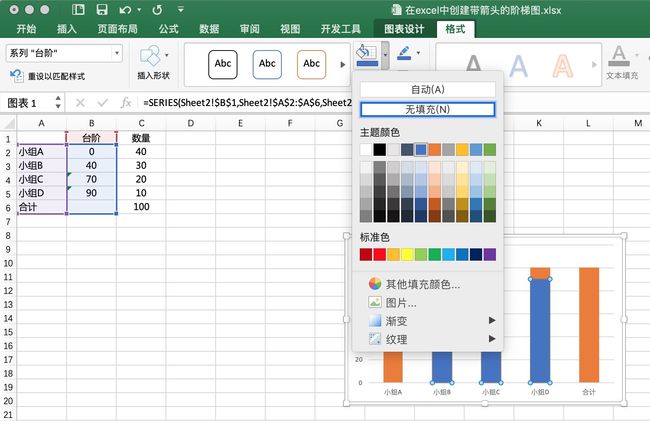Pick the standard yellow color swatch
This screenshot has width=650, height=421.
coord(407,254)
